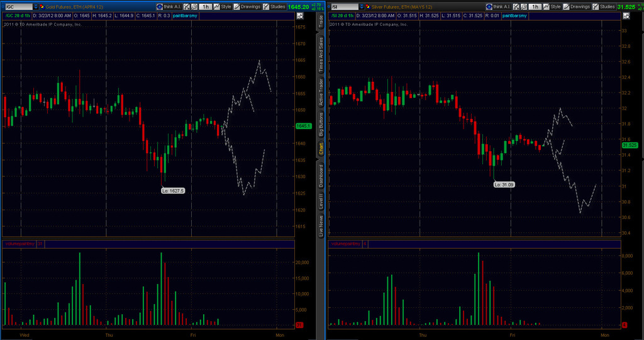This screenshot has height=340, width=644.
Task: Click 'Lo: 1627.5' label on Gold chart
Action: click(x=172, y=191)
